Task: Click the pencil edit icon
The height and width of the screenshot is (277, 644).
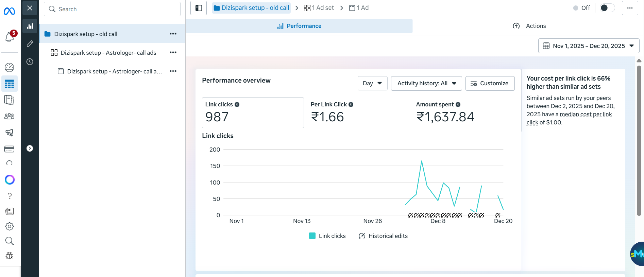Action: 30,44
